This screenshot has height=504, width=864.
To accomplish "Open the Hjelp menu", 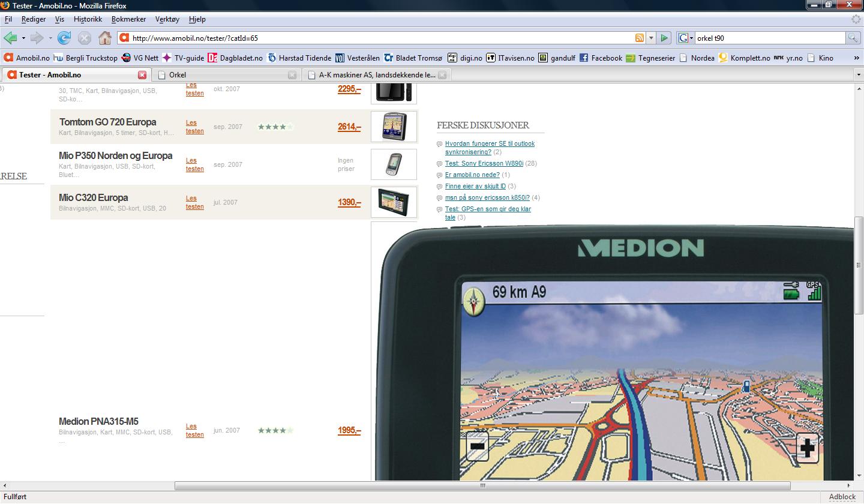I will [197, 19].
